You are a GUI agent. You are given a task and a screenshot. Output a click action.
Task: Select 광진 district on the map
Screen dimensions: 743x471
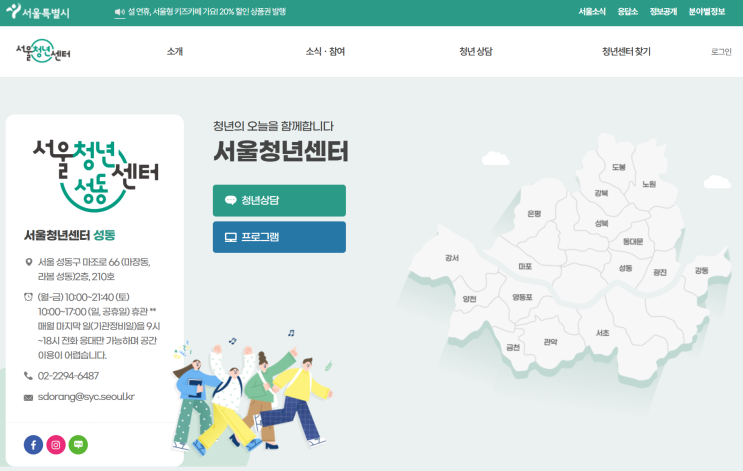click(660, 272)
